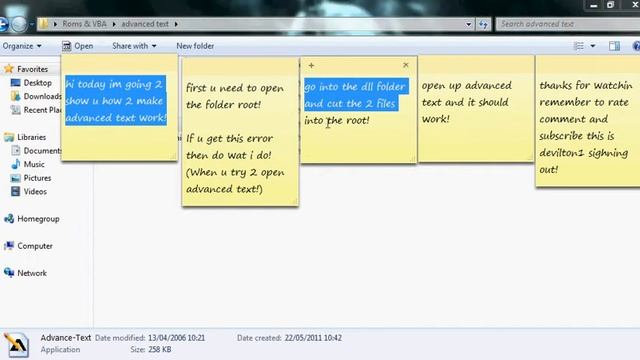Screen dimensions: 640x360
Task: Add new sticky note with plus
Action: click(311, 65)
